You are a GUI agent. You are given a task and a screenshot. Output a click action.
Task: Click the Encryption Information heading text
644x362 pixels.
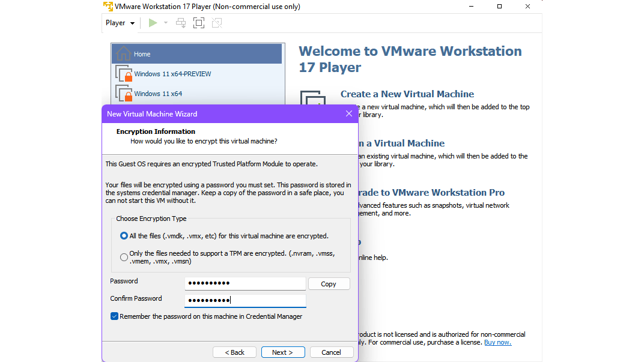(156, 131)
